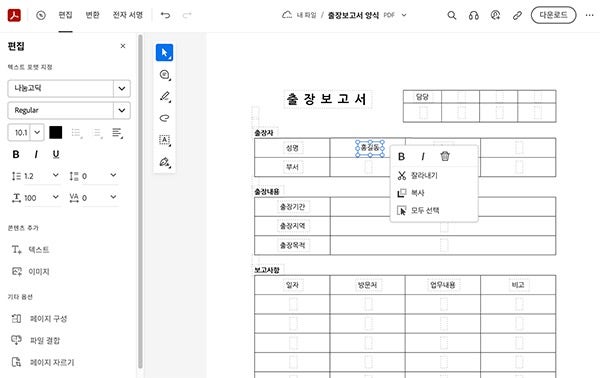Toggle bold B in floating toolbar

point(401,156)
